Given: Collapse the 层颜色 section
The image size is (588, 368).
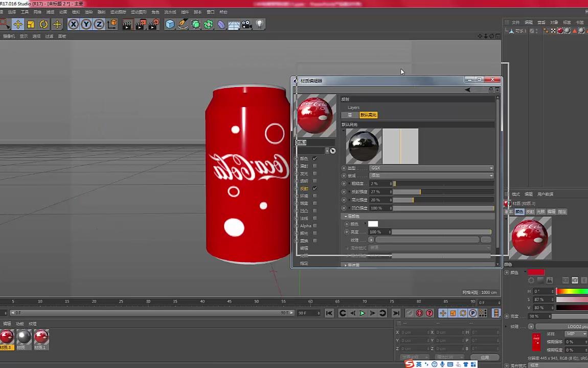Looking at the screenshot, I should pyautogui.click(x=346, y=217).
